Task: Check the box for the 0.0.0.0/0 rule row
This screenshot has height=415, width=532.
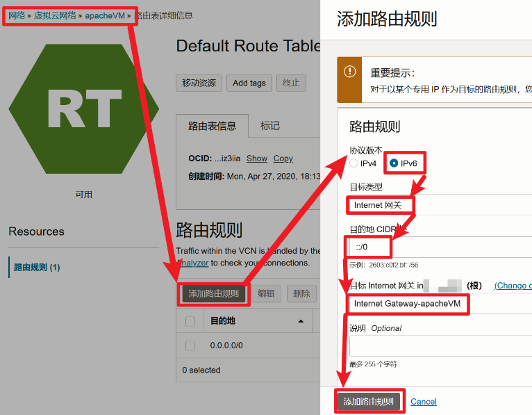Action: 190,345
